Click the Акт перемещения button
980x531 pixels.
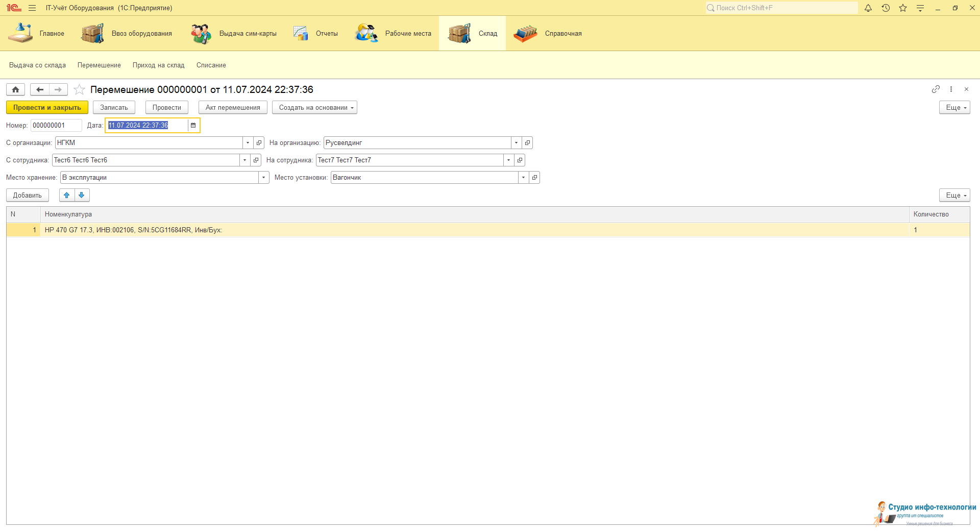[233, 108]
